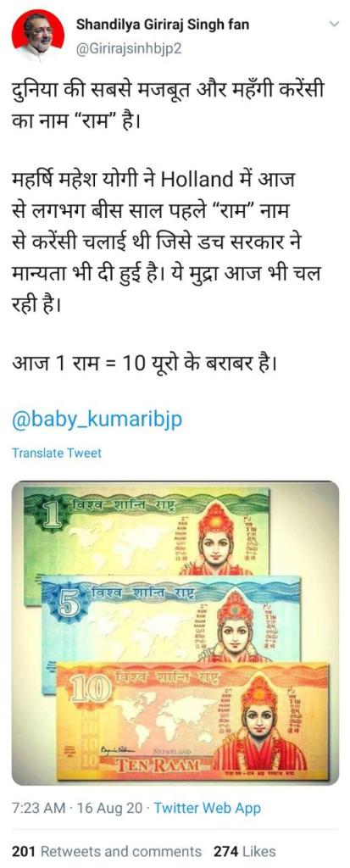
Task: Click the Translate Tweet link
Action: tap(57, 453)
